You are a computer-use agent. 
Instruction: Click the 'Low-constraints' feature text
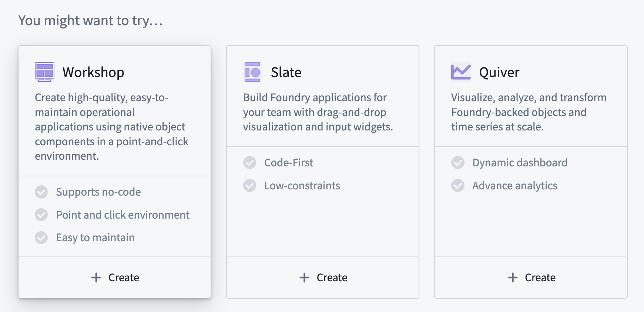click(x=302, y=186)
